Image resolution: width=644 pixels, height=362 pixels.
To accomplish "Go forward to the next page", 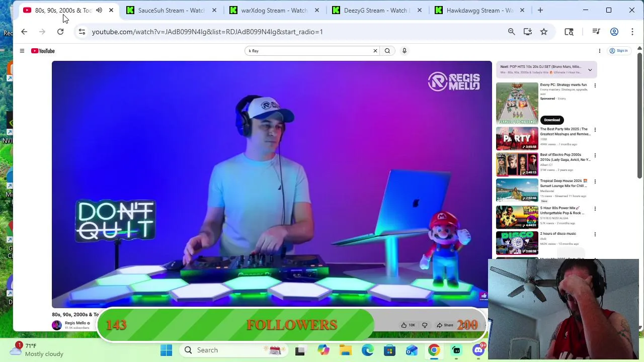I will pyautogui.click(x=42, y=32).
